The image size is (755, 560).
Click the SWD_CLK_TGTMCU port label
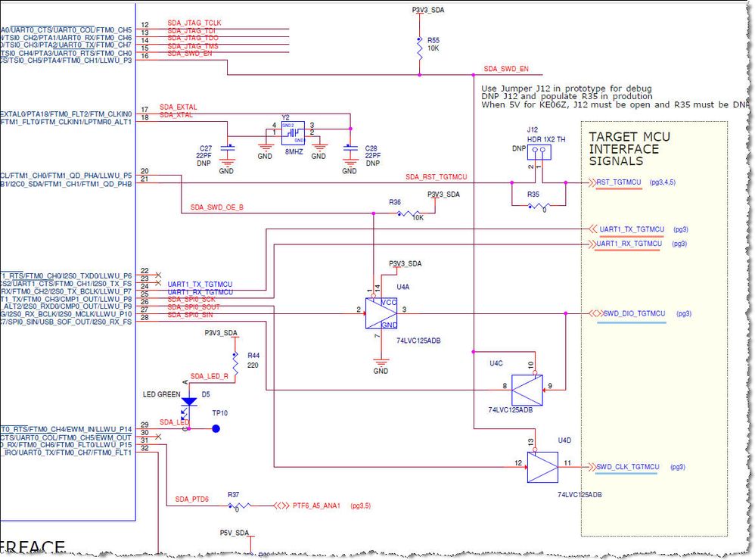click(628, 467)
